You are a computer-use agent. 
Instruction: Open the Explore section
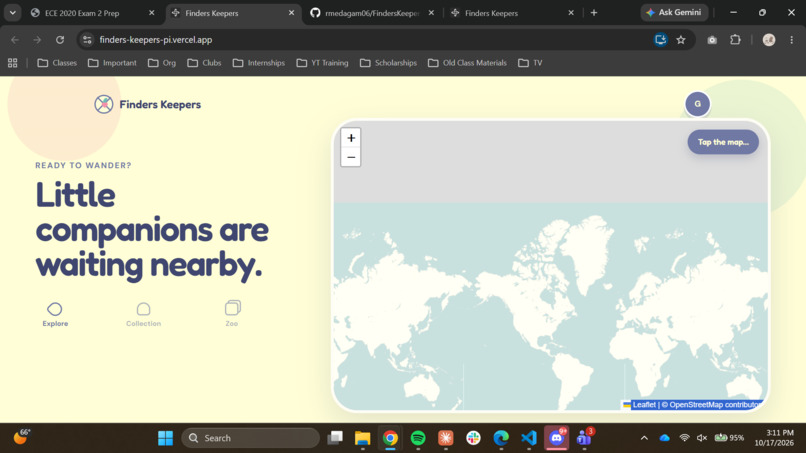[55, 314]
